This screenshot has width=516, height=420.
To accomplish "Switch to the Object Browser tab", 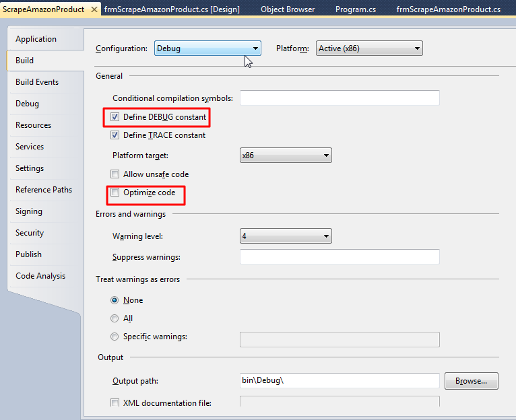I will pyautogui.click(x=287, y=9).
